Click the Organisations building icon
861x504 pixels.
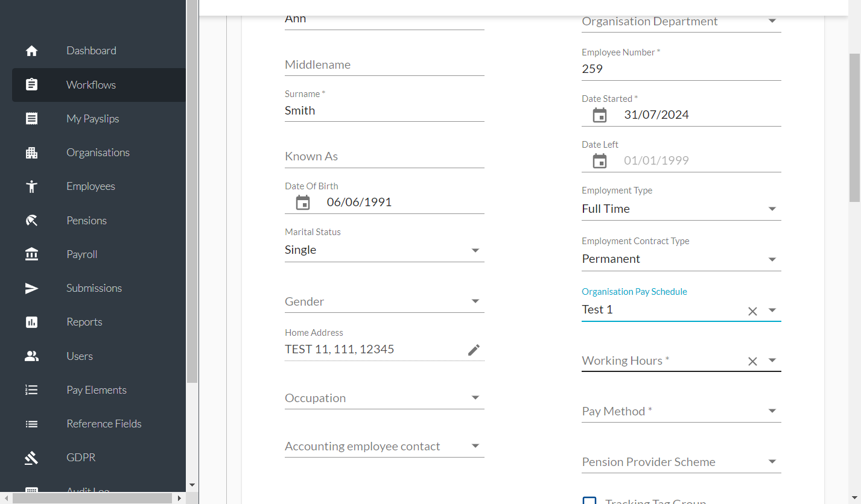coord(32,153)
